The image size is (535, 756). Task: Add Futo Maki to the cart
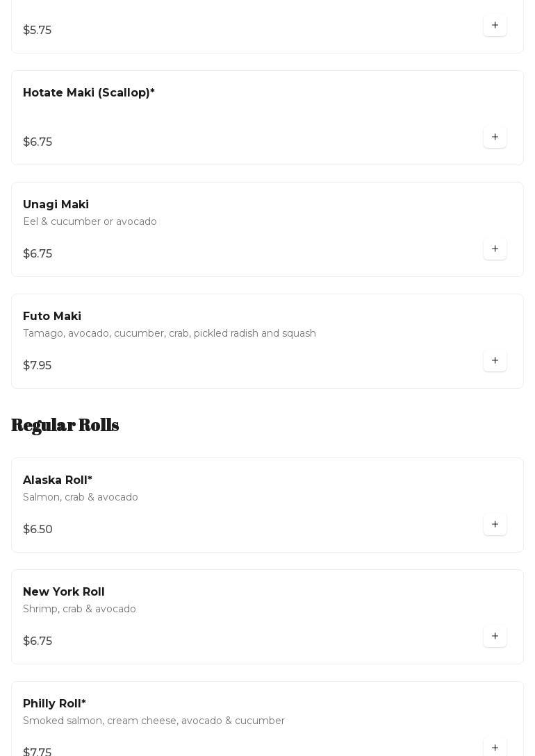[x=495, y=361]
